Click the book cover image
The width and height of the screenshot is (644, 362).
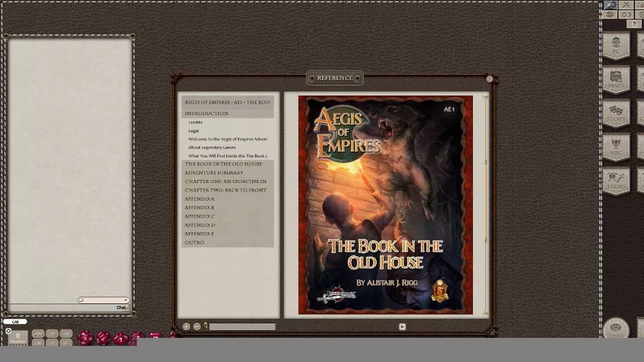[x=385, y=205]
